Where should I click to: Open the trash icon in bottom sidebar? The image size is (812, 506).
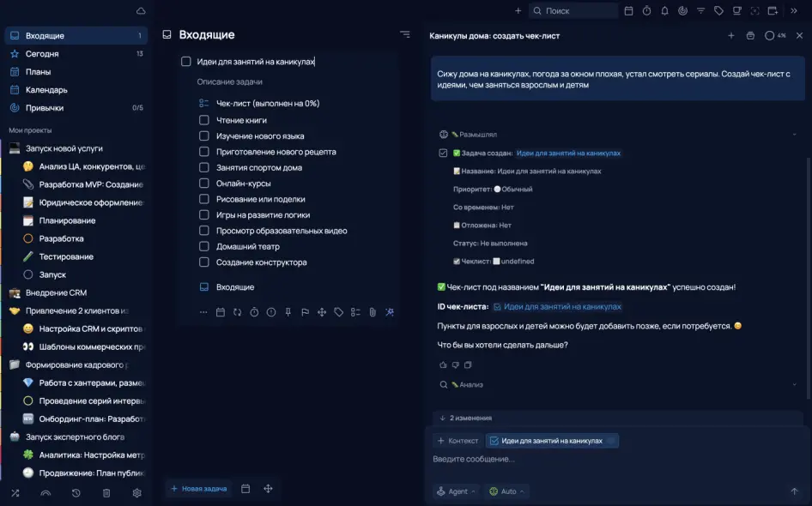106,493
